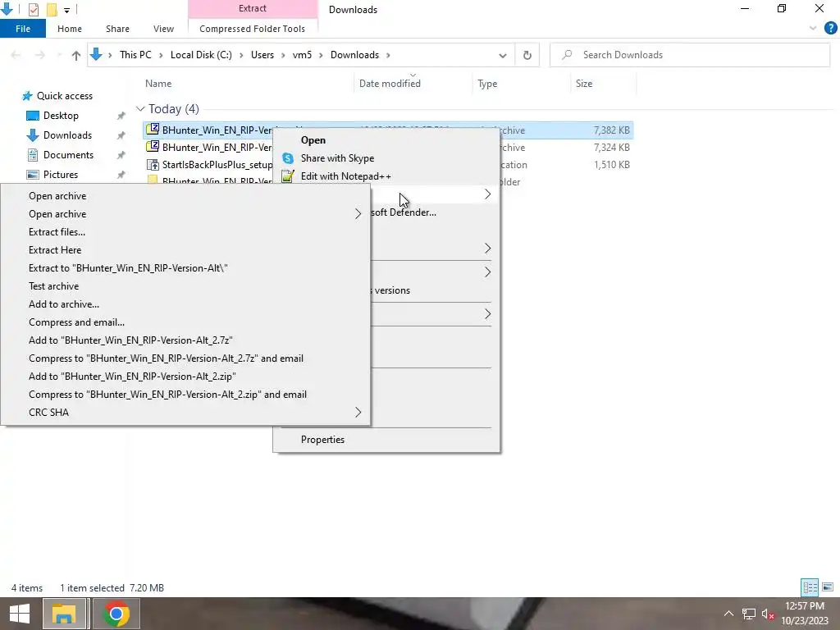Choose Share with Skype

pos(337,158)
